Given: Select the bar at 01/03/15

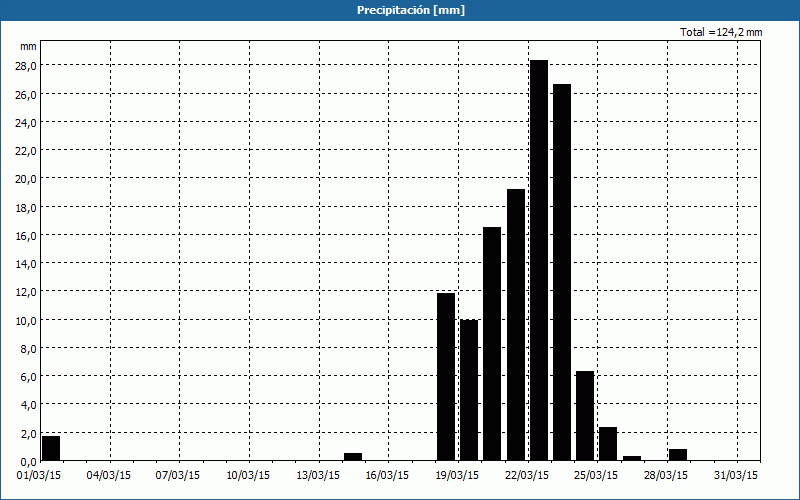Looking at the screenshot, I should (x=51, y=448).
